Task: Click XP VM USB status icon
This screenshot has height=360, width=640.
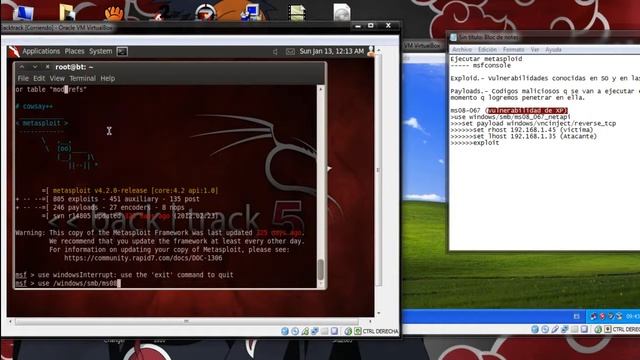Action: click(x=555, y=329)
